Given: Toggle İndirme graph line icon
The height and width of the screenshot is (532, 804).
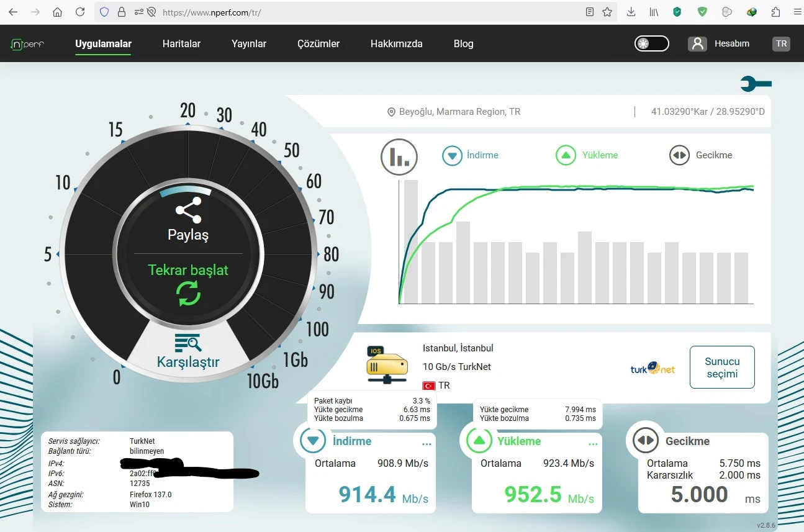Looking at the screenshot, I should (x=453, y=155).
